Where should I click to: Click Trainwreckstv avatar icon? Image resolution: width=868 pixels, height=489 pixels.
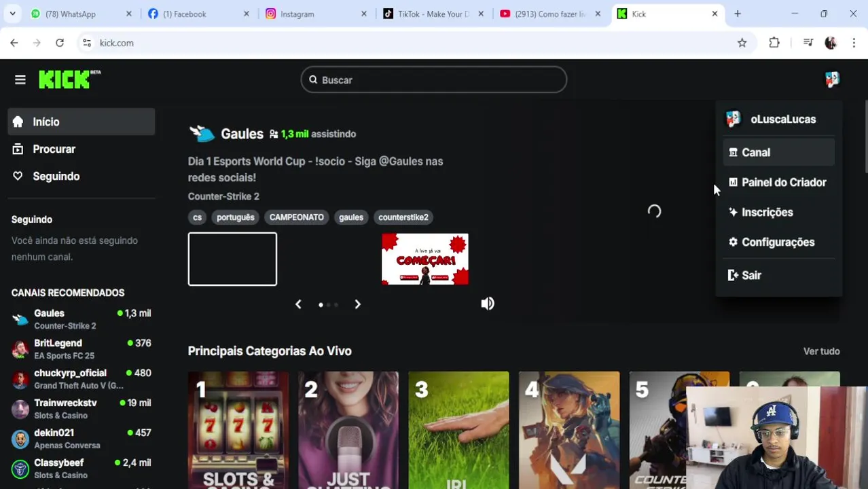[20, 409]
